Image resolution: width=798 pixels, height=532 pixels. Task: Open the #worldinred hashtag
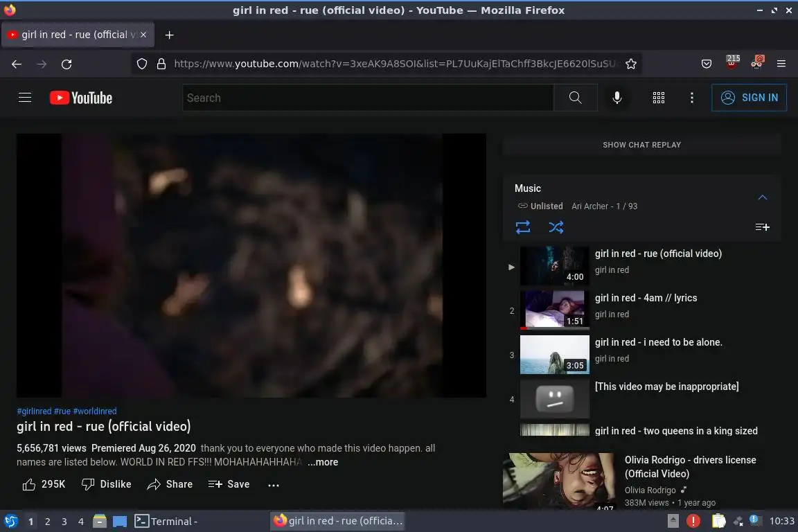coord(95,411)
